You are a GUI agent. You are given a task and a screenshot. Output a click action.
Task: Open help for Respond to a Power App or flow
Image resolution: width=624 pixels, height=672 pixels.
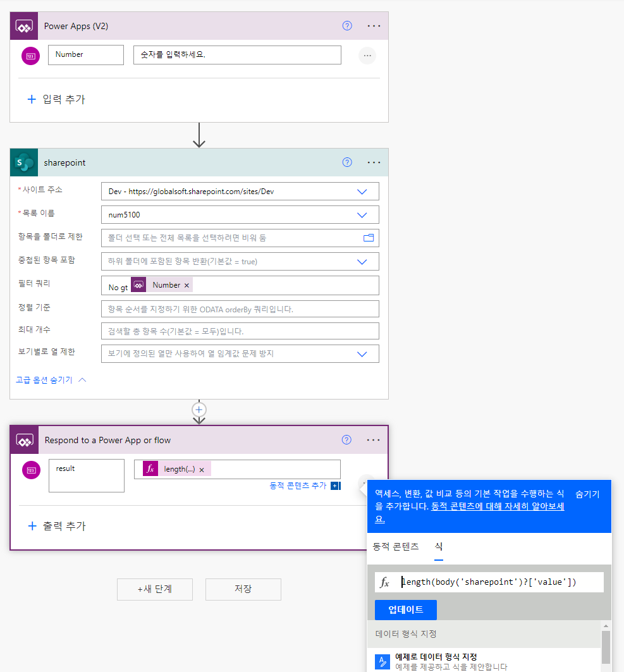(x=346, y=440)
